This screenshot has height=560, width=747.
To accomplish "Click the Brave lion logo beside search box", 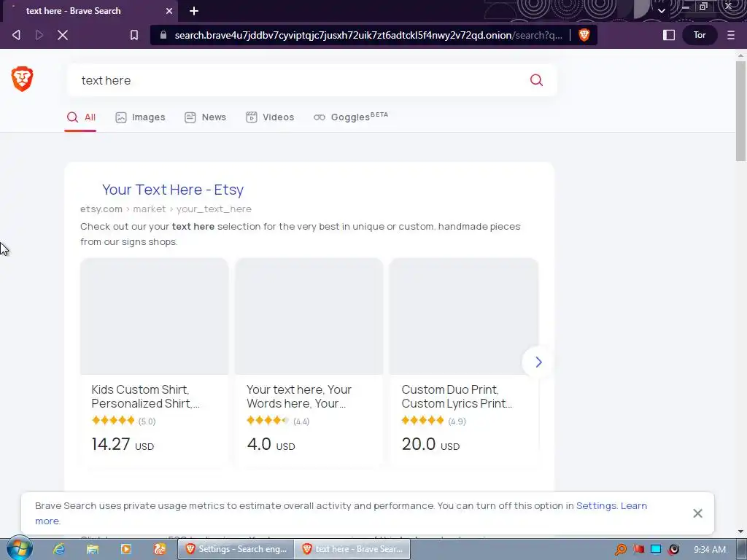I will 22,79.
